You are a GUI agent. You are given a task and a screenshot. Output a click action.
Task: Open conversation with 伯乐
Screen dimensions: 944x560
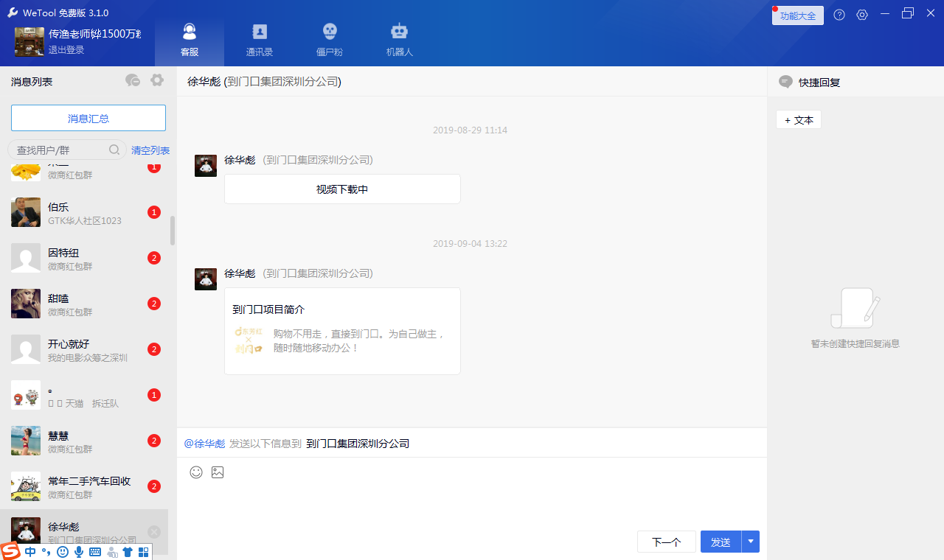(84, 212)
